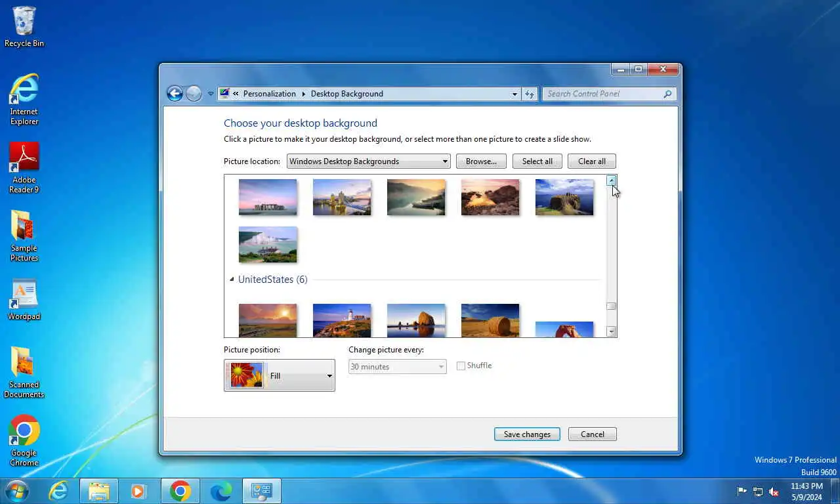This screenshot has height=504, width=840.
Task: Click the flower preview beside Fill
Action: point(247,375)
